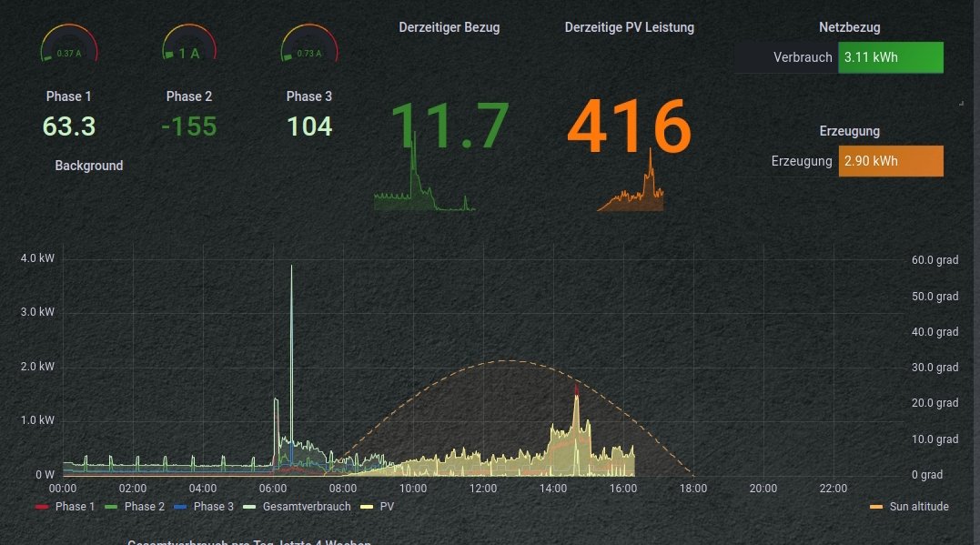Toggle the Phase 1 series in graph legend
The width and height of the screenshot is (980, 545).
73,507
